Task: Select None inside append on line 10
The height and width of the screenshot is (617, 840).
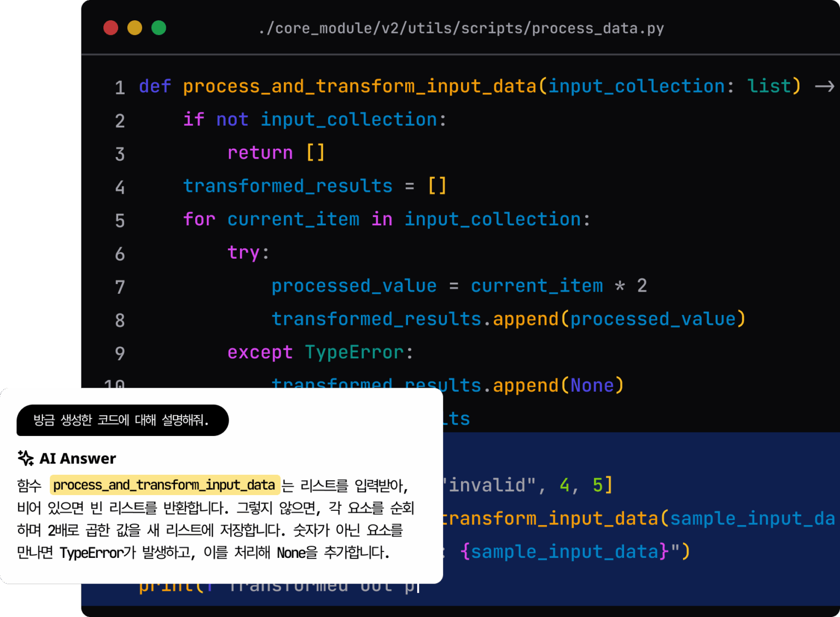Action: coord(592,385)
